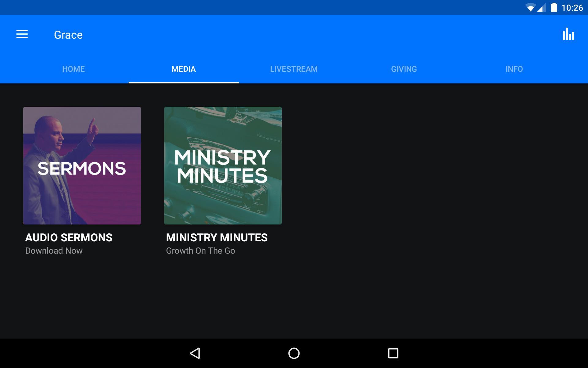Viewport: 588px width, 368px height.
Task: Open the now-playing equalizer icon
Action: [x=568, y=34]
